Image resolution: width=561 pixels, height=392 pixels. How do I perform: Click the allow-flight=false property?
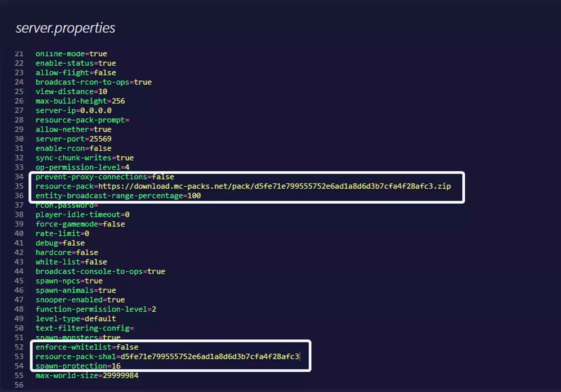coord(76,72)
